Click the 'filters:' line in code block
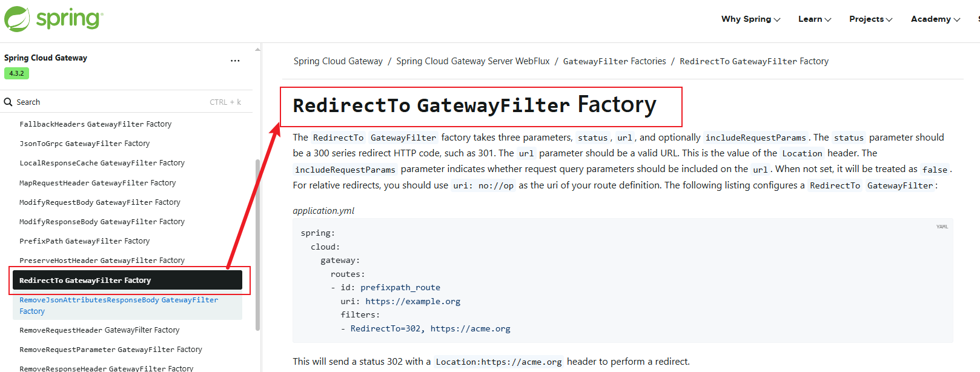 click(360, 314)
